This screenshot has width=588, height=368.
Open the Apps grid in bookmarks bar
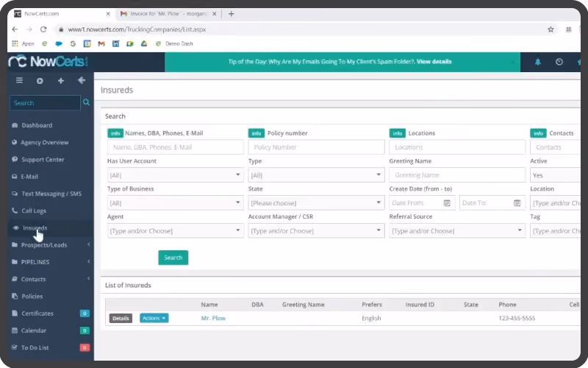click(x=24, y=43)
